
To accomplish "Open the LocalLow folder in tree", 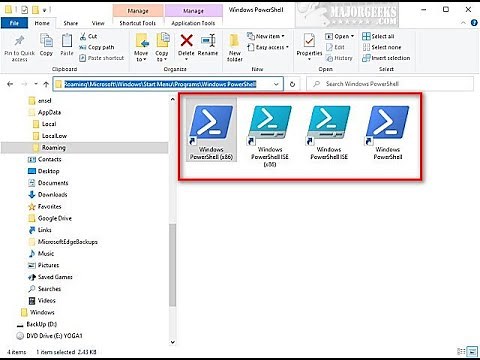I will coord(50,136).
